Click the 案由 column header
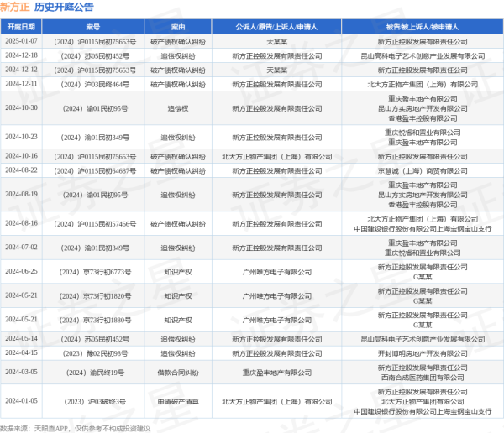This screenshot has width=504, height=433. [x=178, y=27]
